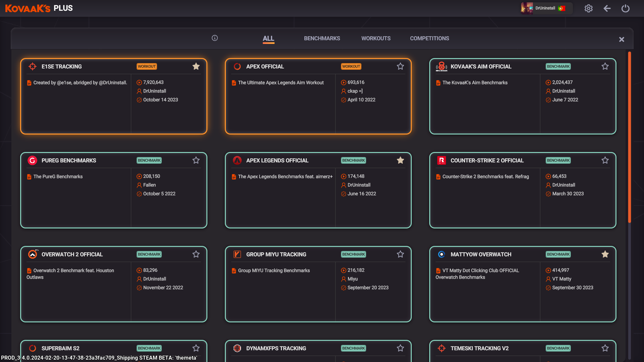Close the playlist browser panel
Image resolution: width=644 pixels, height=362 pixels.
point(622,40)
